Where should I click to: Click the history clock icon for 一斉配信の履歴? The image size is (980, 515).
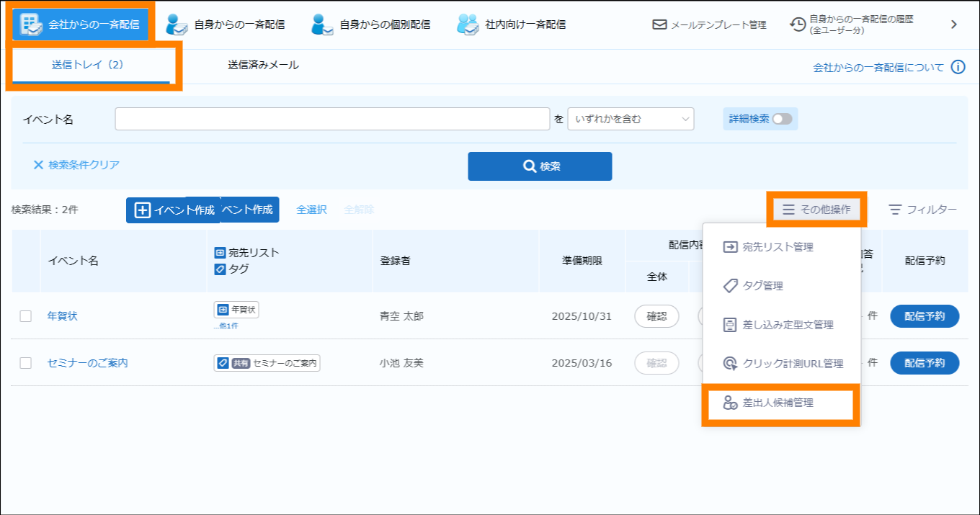(798, 24)
